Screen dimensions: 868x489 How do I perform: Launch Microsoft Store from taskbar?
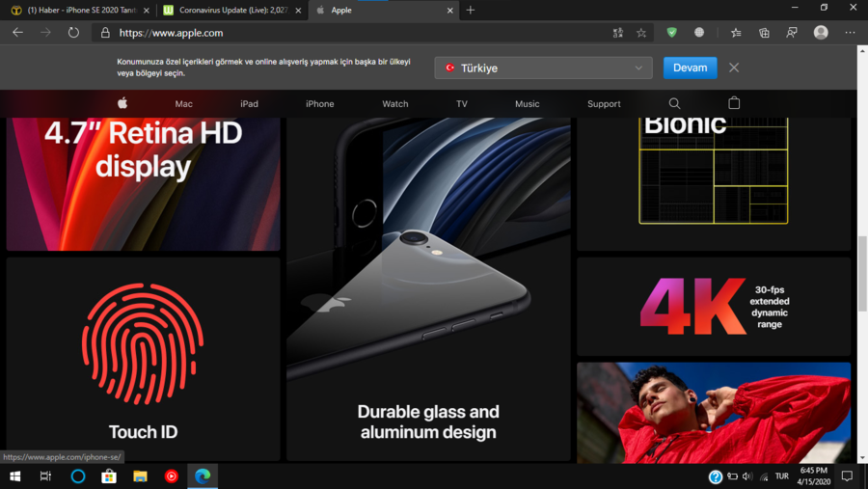point(109,476)
